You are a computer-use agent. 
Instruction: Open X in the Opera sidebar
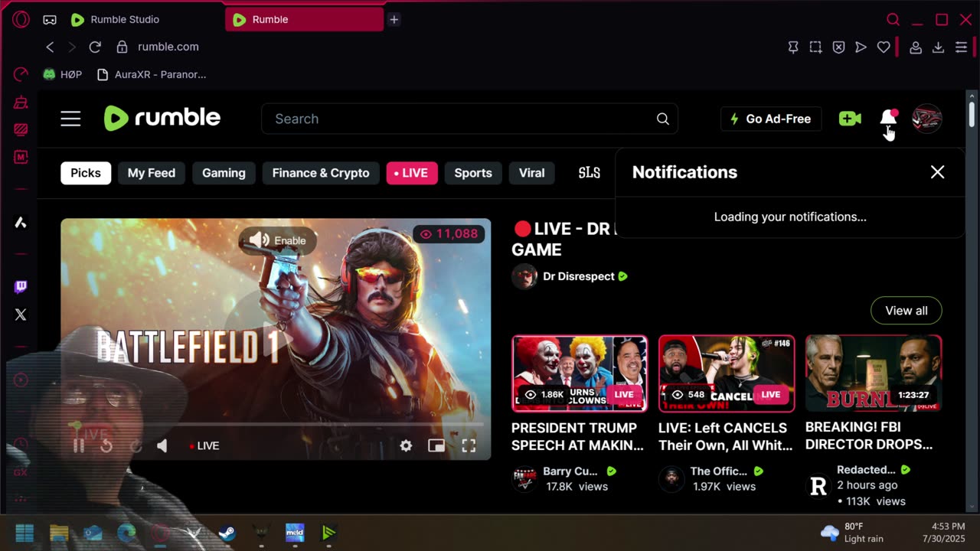21,315
